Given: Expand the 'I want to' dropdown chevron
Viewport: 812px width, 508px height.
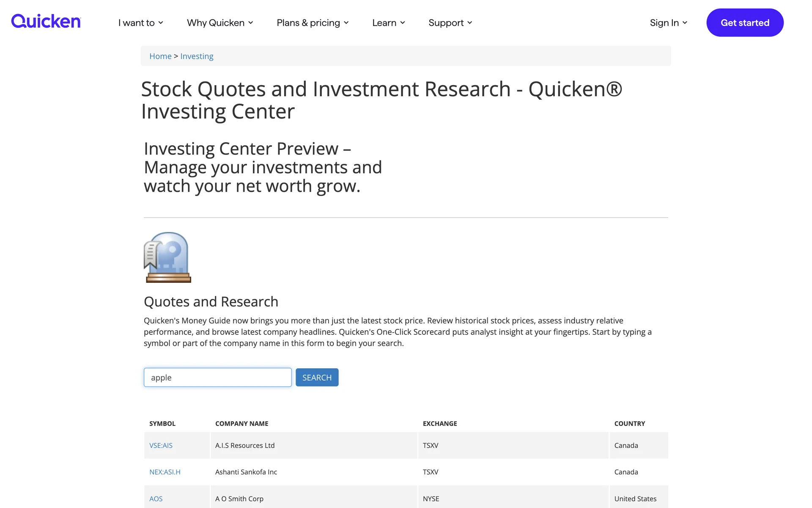Looking at the screenshot, I should coord(161,23).
